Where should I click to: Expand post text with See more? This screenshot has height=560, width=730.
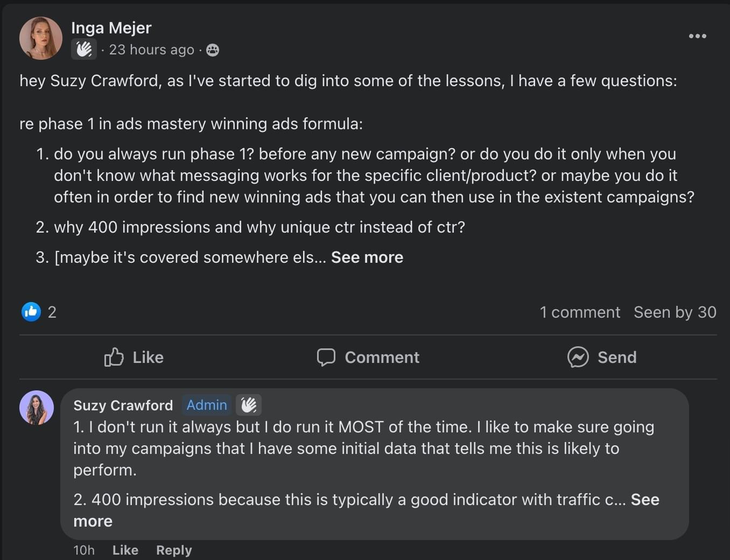[367, 257]
